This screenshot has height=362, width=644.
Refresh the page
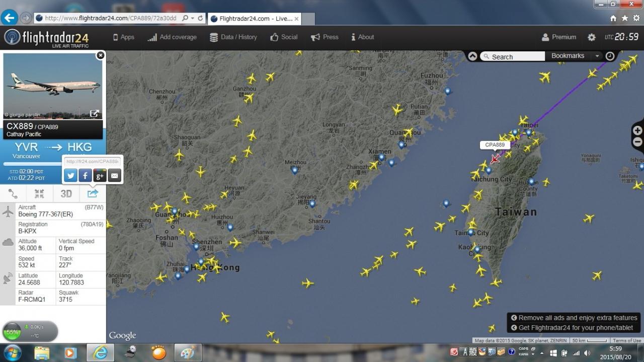pos(200,18)
